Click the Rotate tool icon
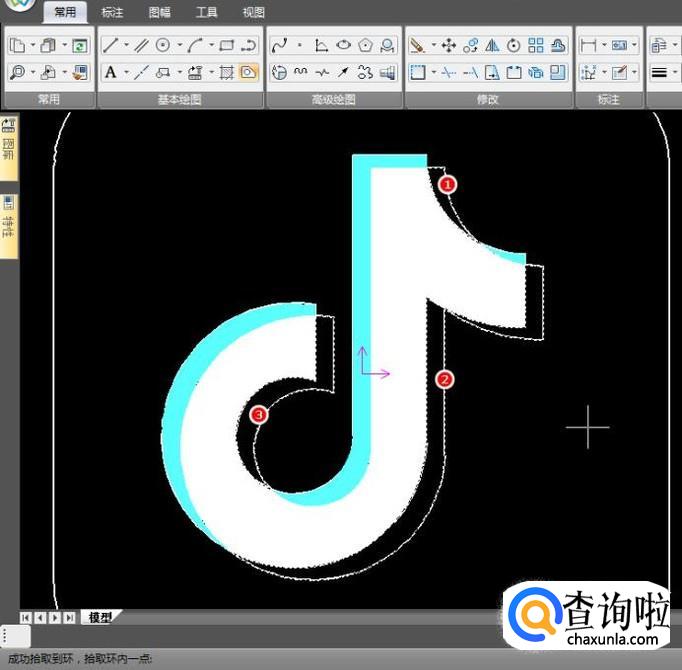The height and width of the screenshot is (670, 682). tap(514, 45)
